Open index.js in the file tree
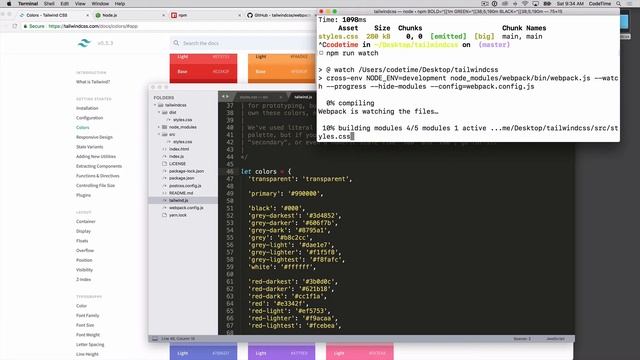 (x=176, y=157)
